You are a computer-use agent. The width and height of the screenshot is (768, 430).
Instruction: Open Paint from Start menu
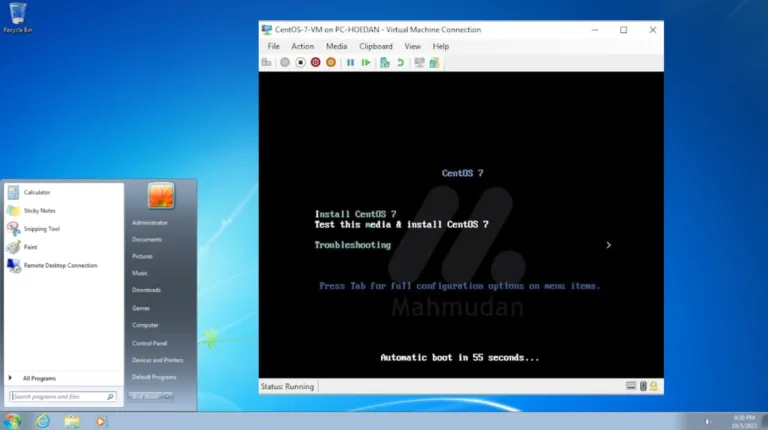(x=64, y=247)
